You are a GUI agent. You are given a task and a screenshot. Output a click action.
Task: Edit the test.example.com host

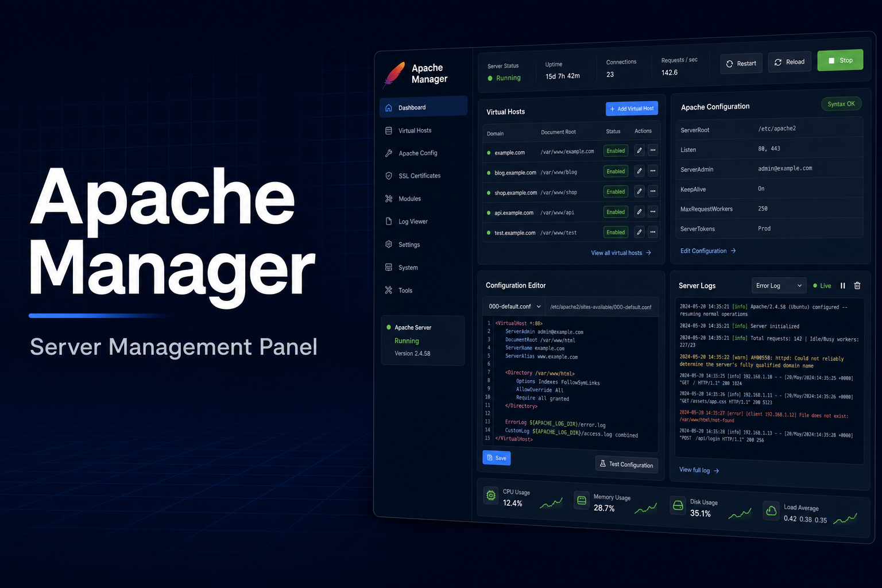[639, 232]
